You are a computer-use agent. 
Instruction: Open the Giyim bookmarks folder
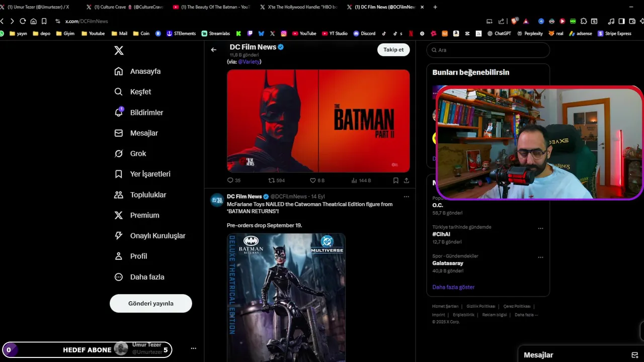pyautogui.click(x=65, y=34)
